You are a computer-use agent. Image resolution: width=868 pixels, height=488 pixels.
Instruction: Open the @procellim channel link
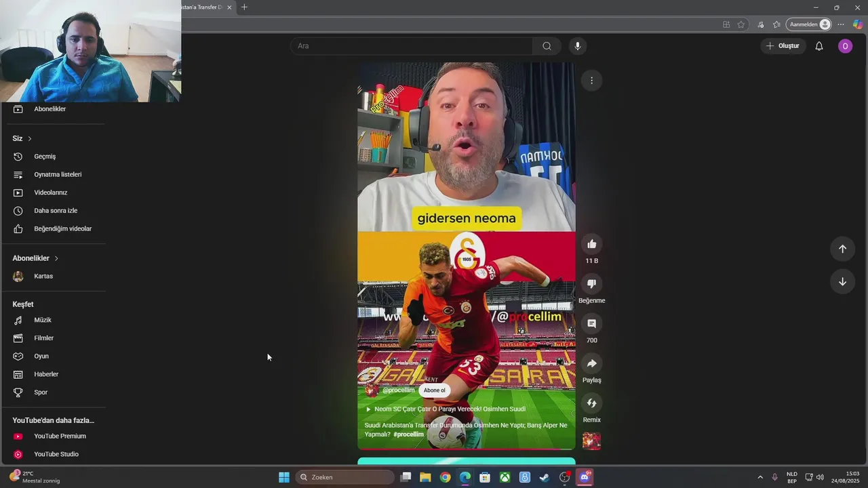(x=398, y=390)
